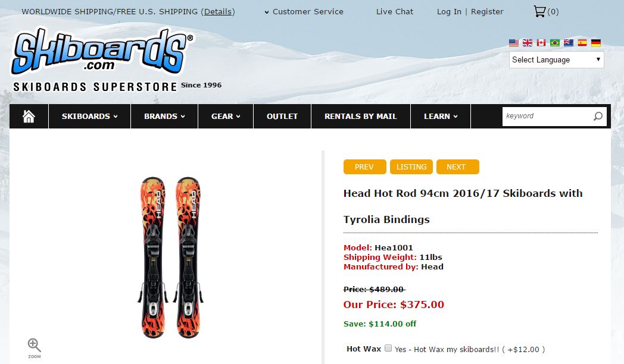Go to the home page icon

pos(29,117)
